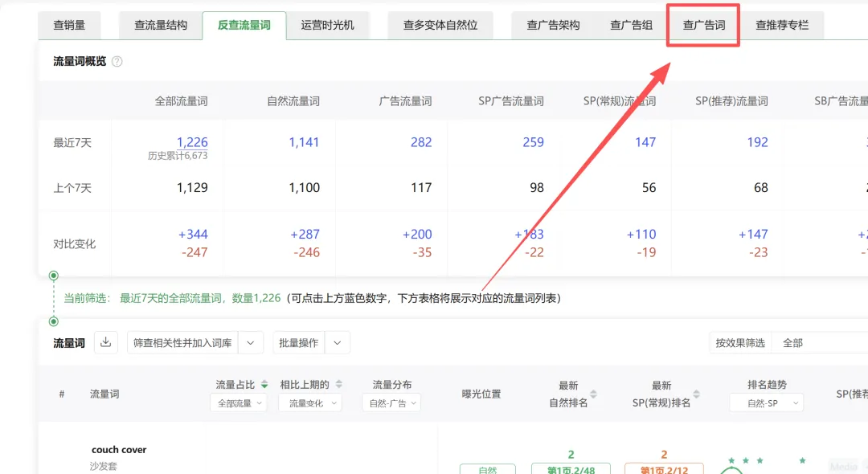Click previous period value 1,129
This screenshot has height=474, width=868.
point(192,187)
